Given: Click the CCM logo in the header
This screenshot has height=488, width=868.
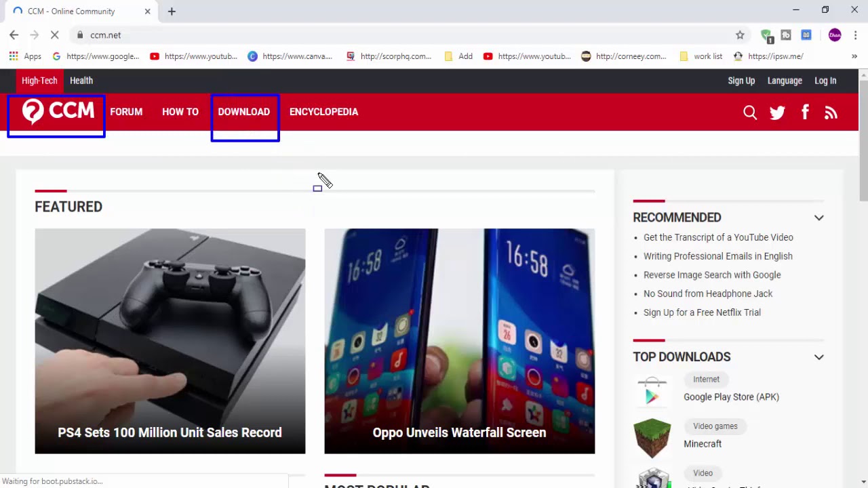Looking at the screenshot, I should [58, 112].
